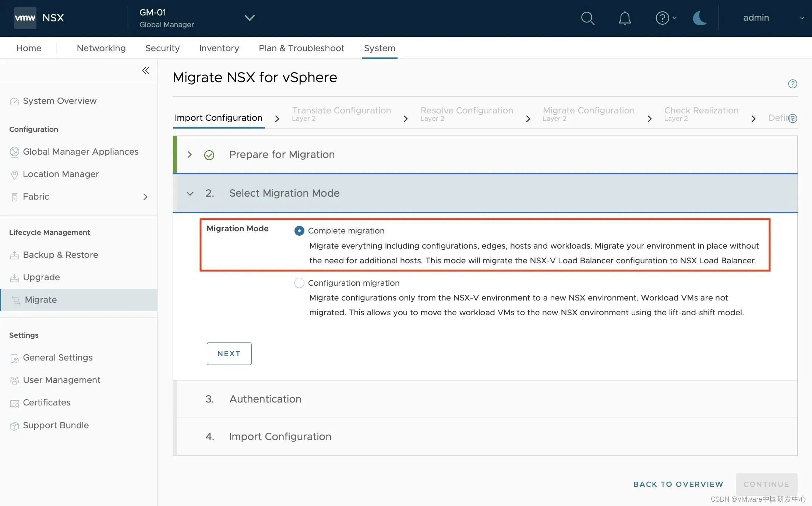Click the Fabric icon in sidebar
This screenshot has height=506, width=812.
point(14,197)
